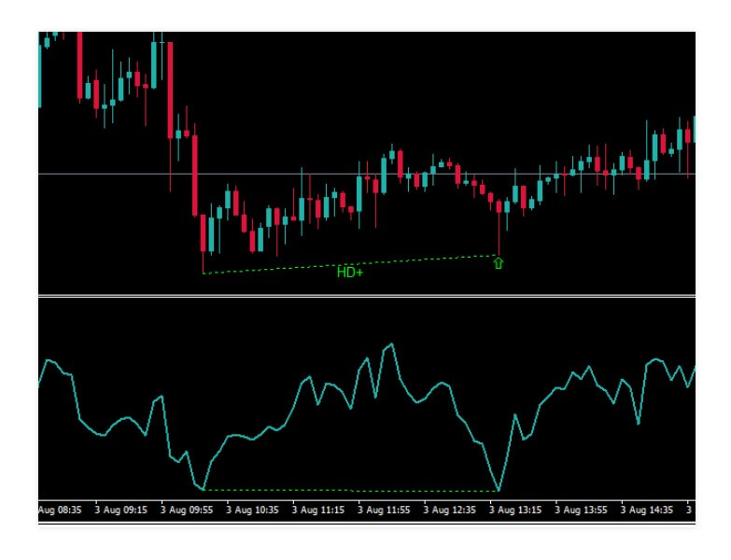This screenshot has width=731, height=560.
Task: Select the dashed green trendline on price chart
Action: (x=351, y=264)
